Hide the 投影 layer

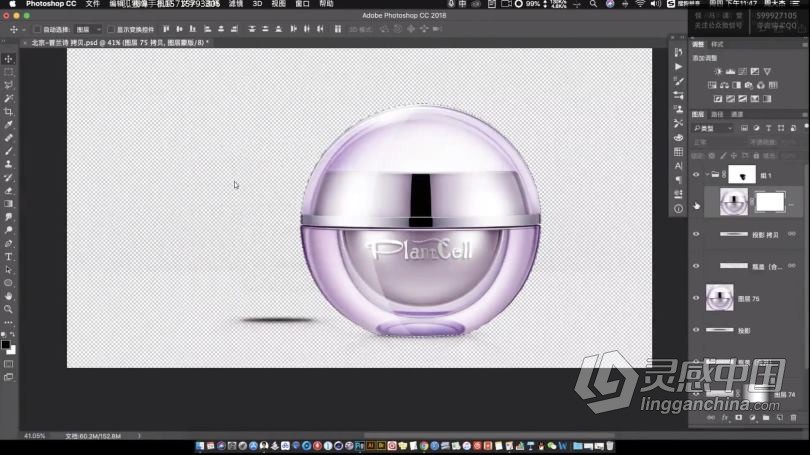click(696, 330)
